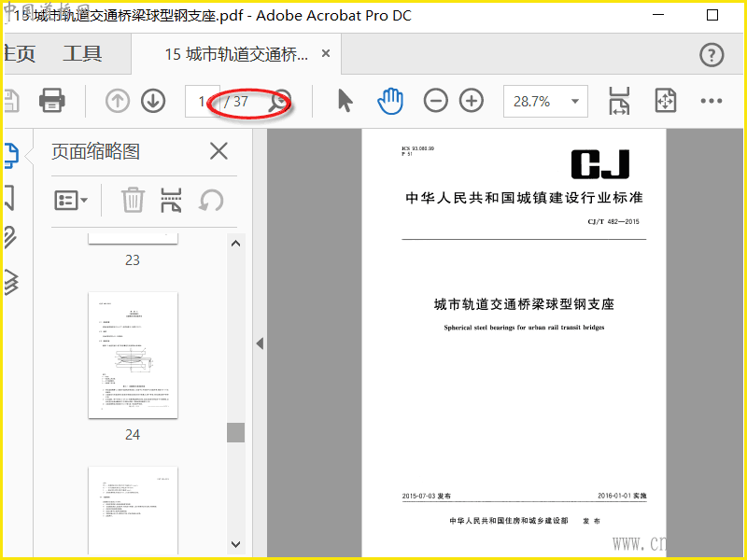Select the thumbnail below page 24
This screenshot has height=560, width=747.
point(133,510)
